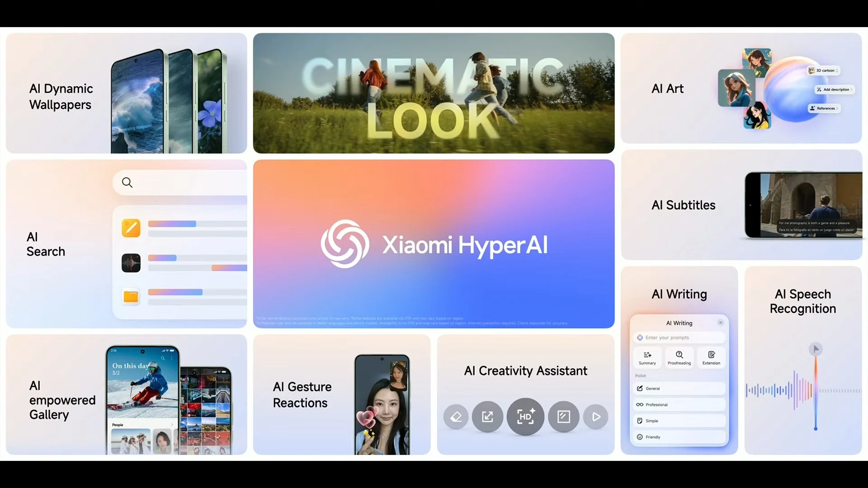Tap the play icon in Creativity Assistant
The width and height of the screenshot is (868, 488).
[596, 417]
